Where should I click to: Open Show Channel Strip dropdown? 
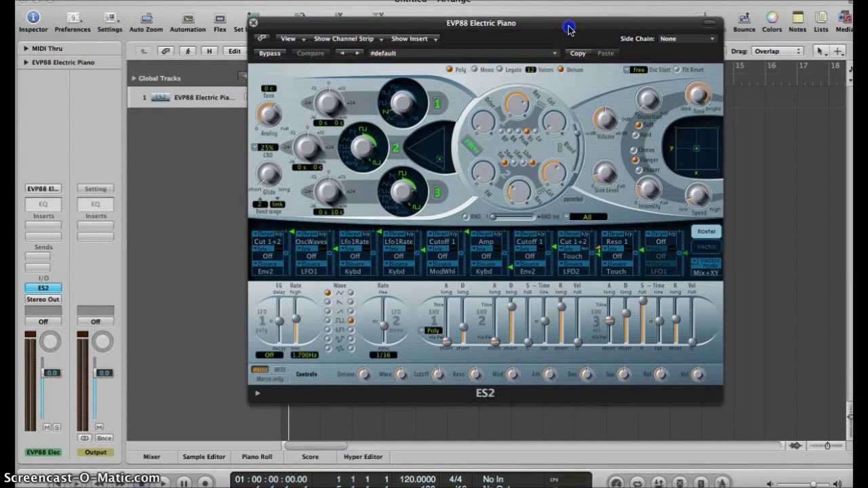pos(348,39)
